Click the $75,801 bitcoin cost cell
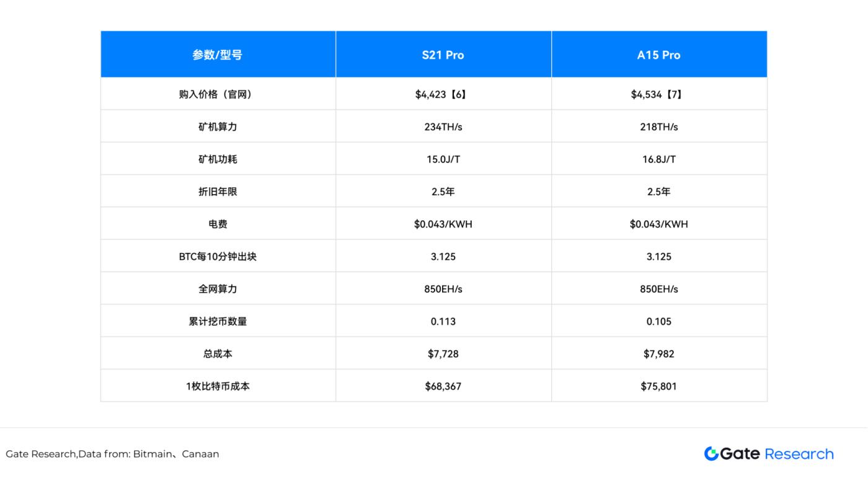The image size is (868, 480). tap(658, 385)
